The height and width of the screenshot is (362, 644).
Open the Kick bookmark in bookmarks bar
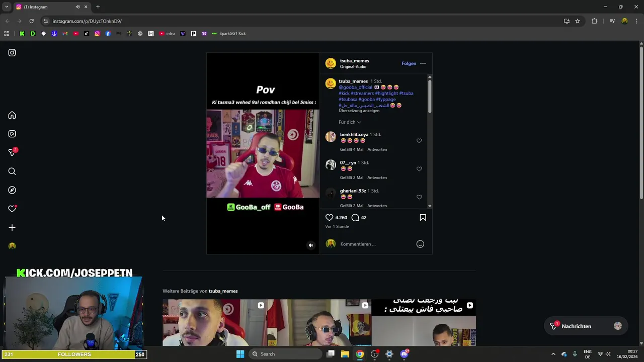click(22, 34)
